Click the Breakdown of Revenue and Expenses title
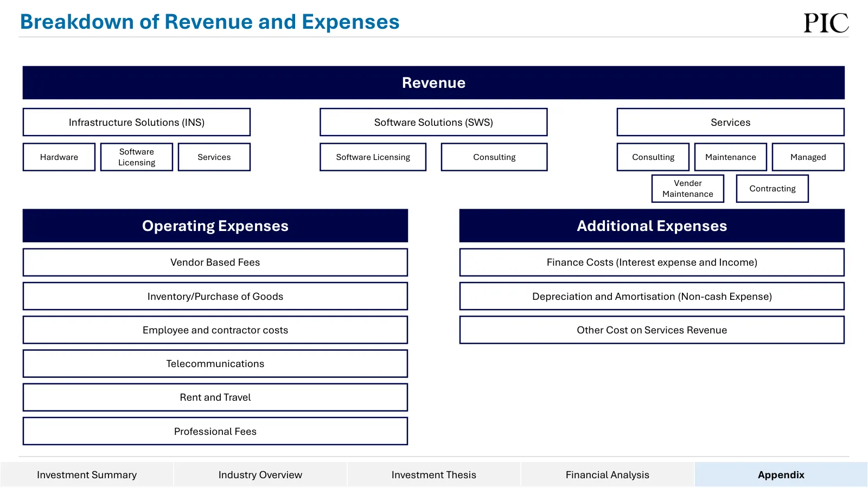The width and height of the screenshot is (868, 488). 210,22
